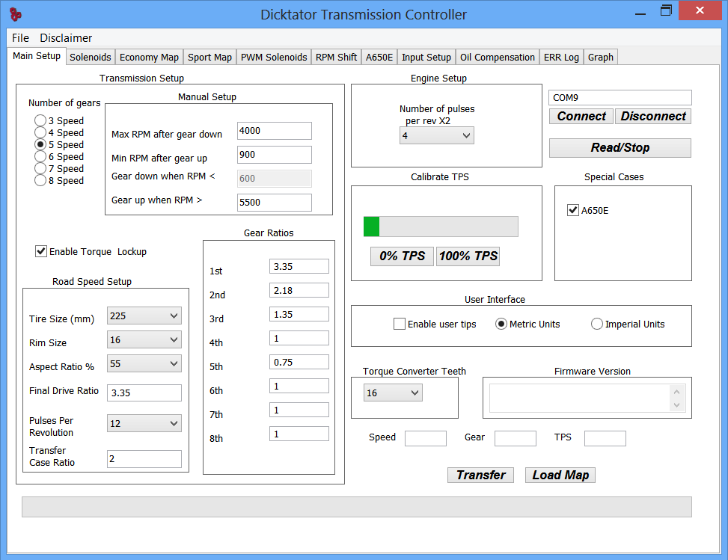The height and width of the screenshot is (560, 728).
Task: Click the Read/Stop button
Action: tap(620, 147)
